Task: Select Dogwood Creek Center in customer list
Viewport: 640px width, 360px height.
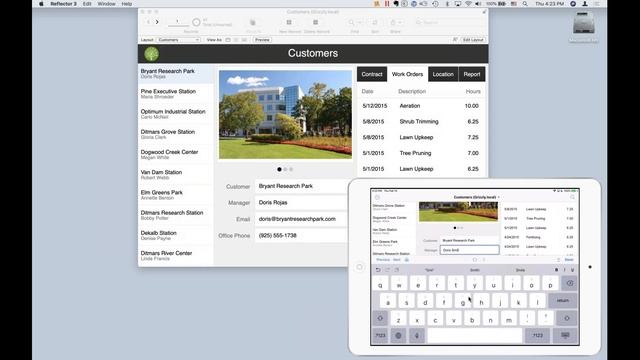Action: 176,154
